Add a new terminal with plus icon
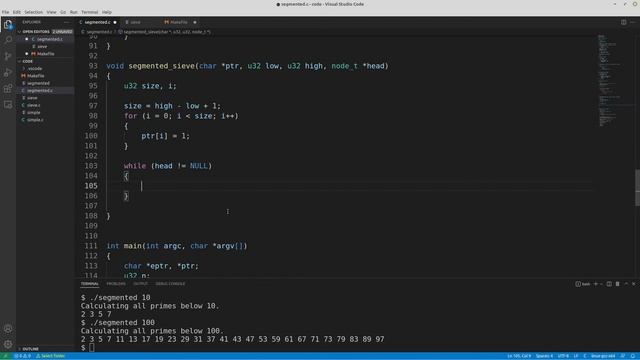 pyautogui.click(x=596, y=284)
